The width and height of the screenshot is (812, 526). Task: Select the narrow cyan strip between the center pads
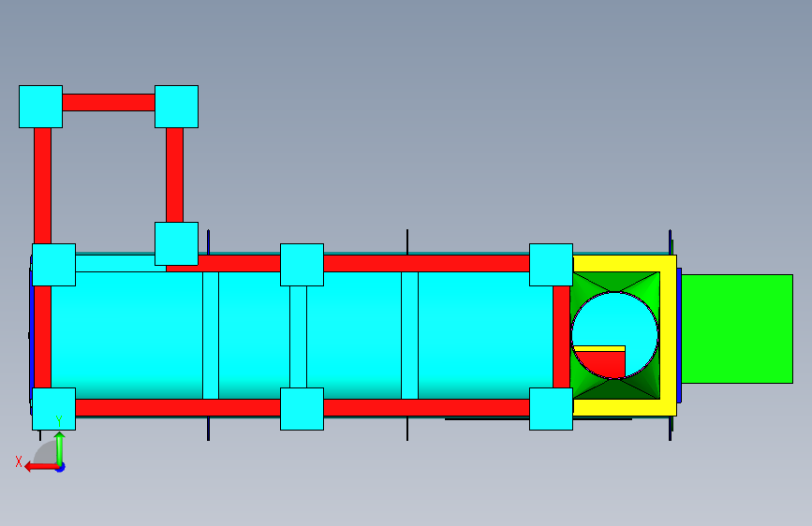pyautogui.click(x=298, y=337)
